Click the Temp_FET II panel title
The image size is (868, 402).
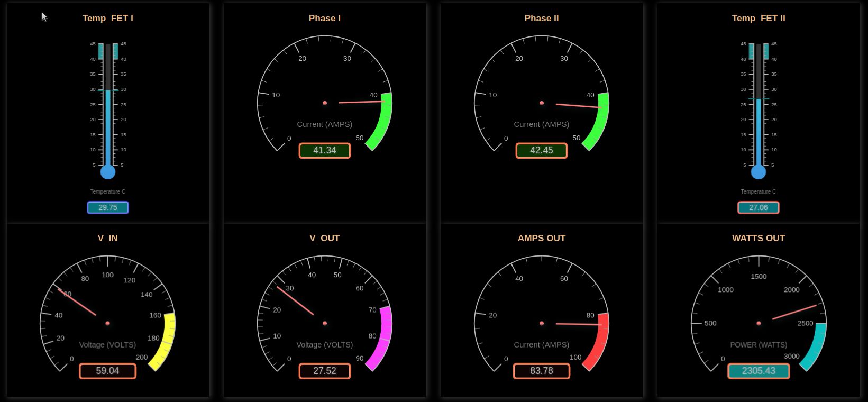759,18
